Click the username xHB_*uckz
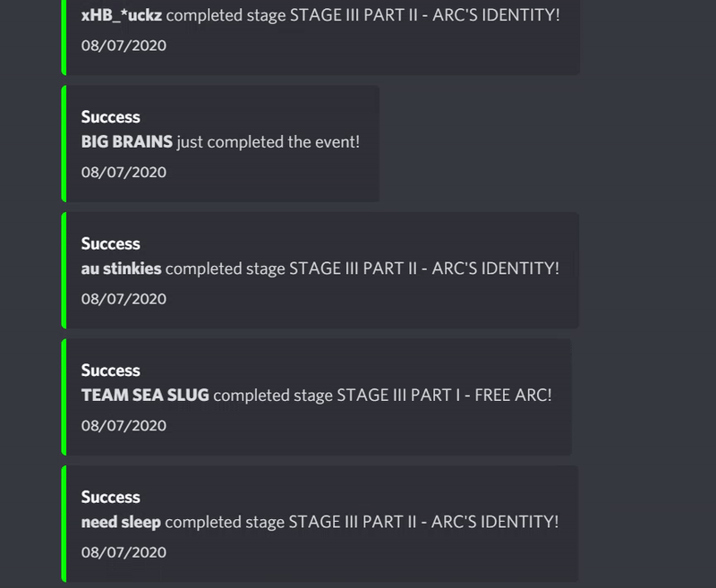This screenshot has height=588, width=716. (120, 15)
